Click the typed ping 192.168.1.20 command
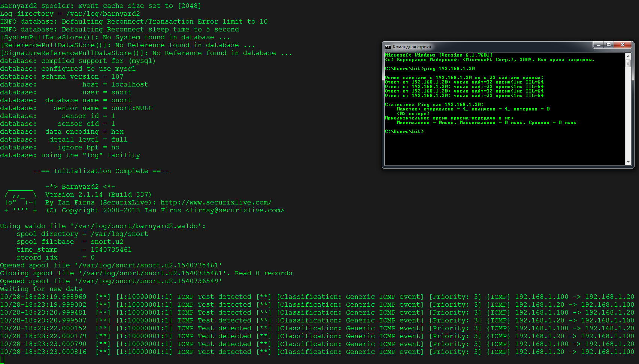This screenshot has height=364, width=639. coord(449,69)
